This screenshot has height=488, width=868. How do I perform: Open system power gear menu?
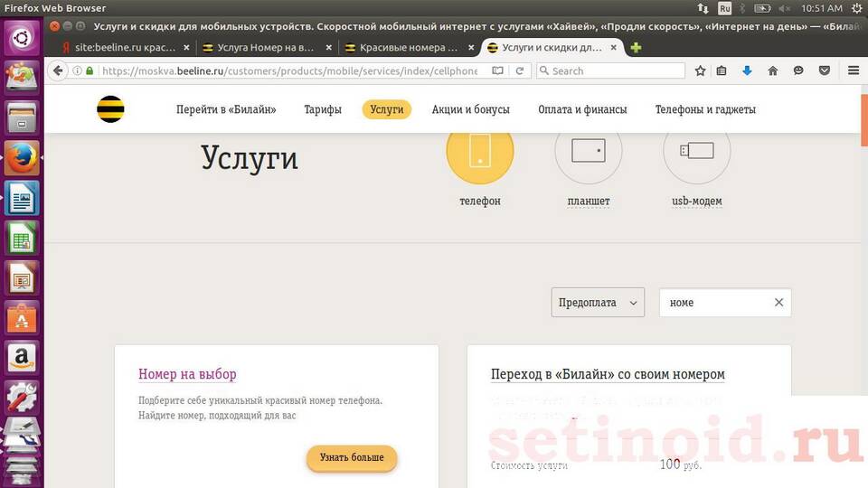856,8
